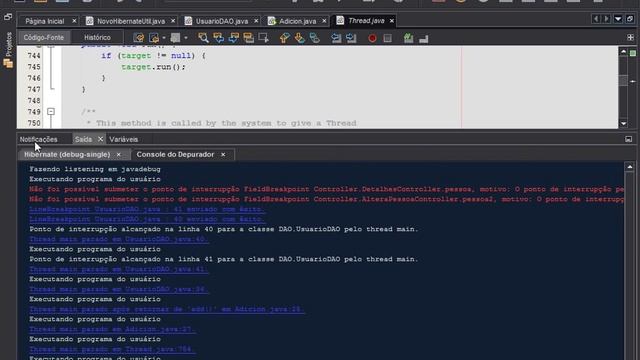The image size is (640, 360).
Task: Open Notificações tab
Action: 39,139
